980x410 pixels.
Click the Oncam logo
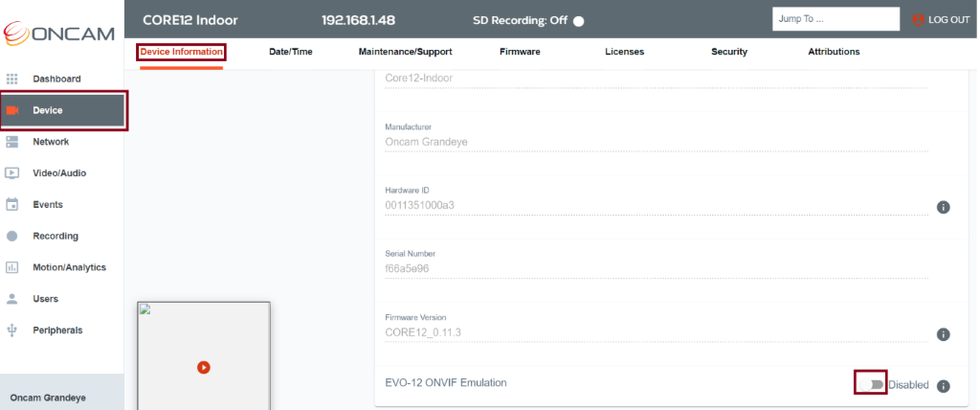[x=59, y=34]
